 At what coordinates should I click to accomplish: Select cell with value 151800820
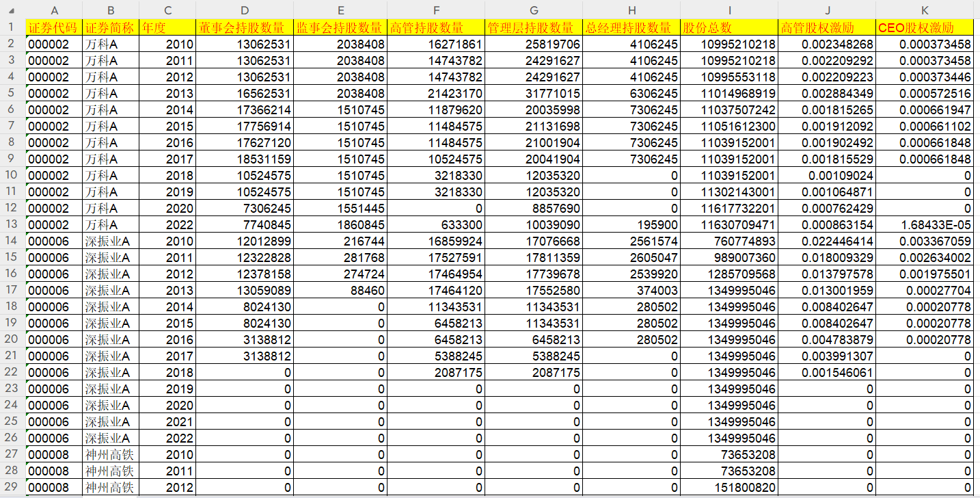coord(729,487)
